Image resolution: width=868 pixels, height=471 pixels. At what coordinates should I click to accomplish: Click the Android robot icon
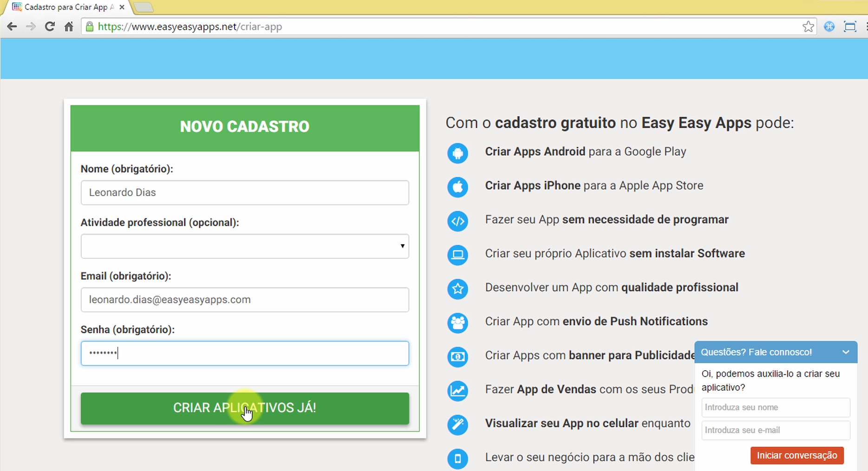[457, 153]
